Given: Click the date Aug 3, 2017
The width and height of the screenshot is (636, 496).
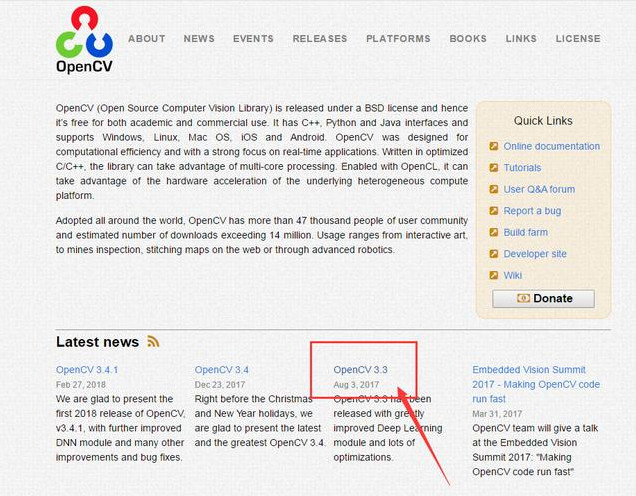Looking at the screenshot, I should point(356,384).
